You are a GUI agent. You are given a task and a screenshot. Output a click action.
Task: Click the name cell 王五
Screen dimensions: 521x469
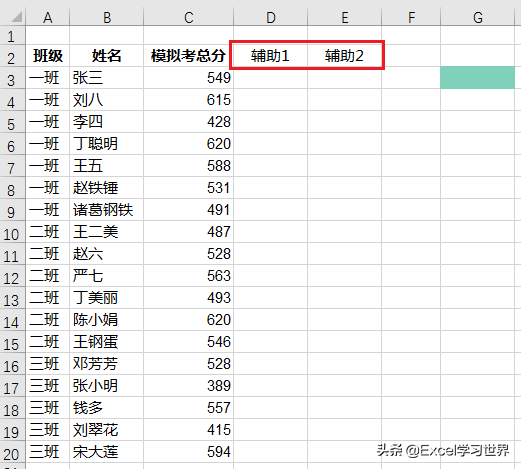(x=107, y=166)
